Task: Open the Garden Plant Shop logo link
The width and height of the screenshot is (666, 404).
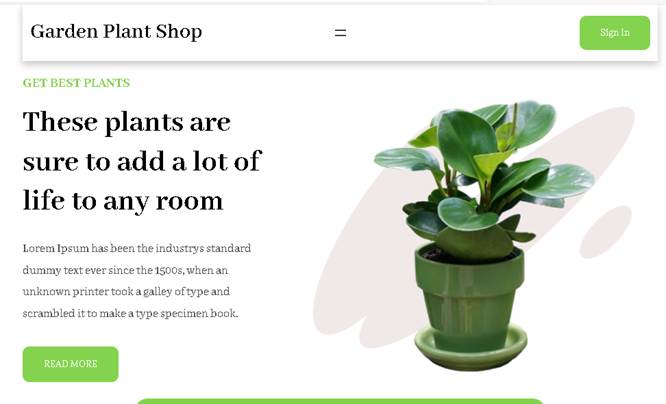Action: click(x=116, y=32)
